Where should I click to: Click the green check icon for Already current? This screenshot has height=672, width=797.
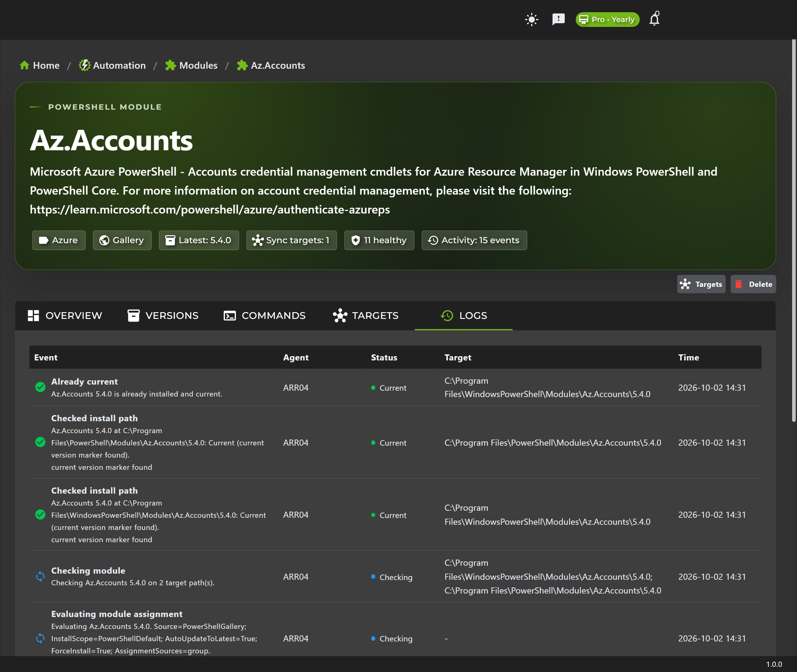(x=40, y=387)
